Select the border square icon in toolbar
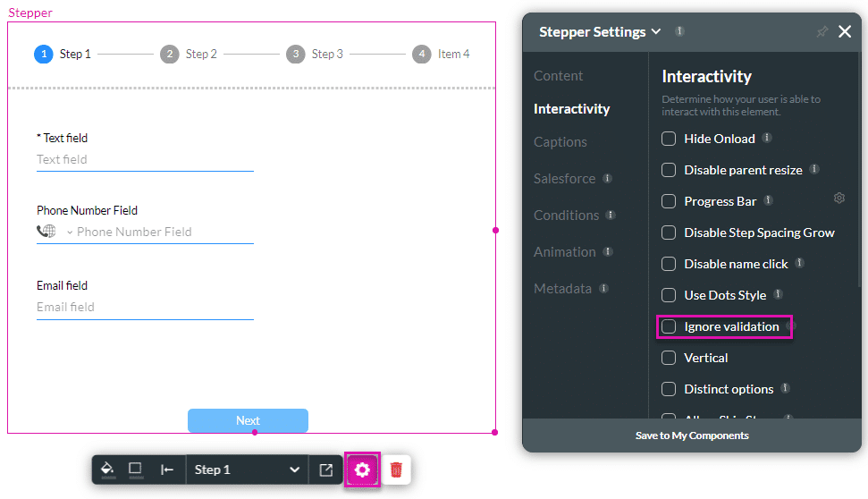 (x=135, y=469)
